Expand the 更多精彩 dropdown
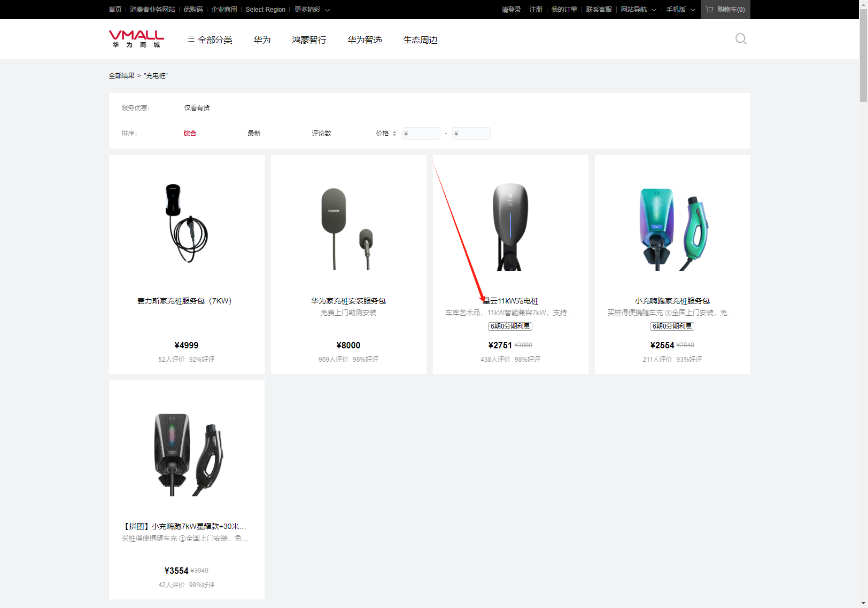 click(312, 10)
